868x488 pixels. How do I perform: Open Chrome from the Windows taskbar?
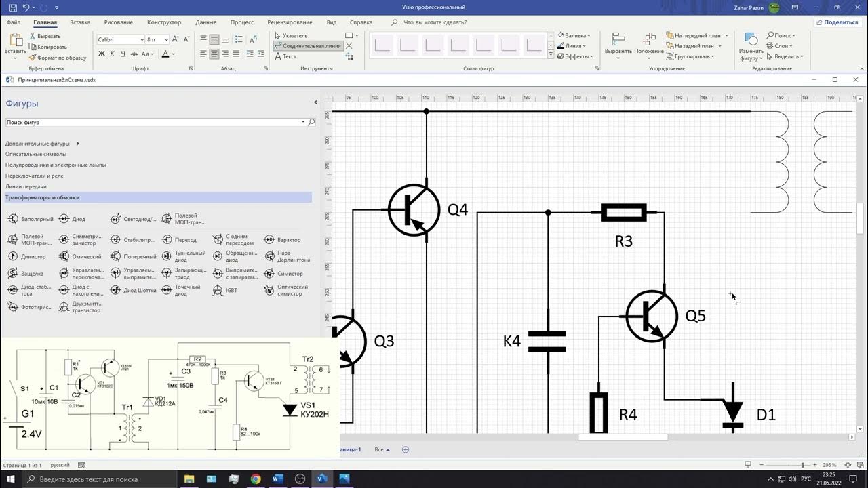tap(255, 479)
